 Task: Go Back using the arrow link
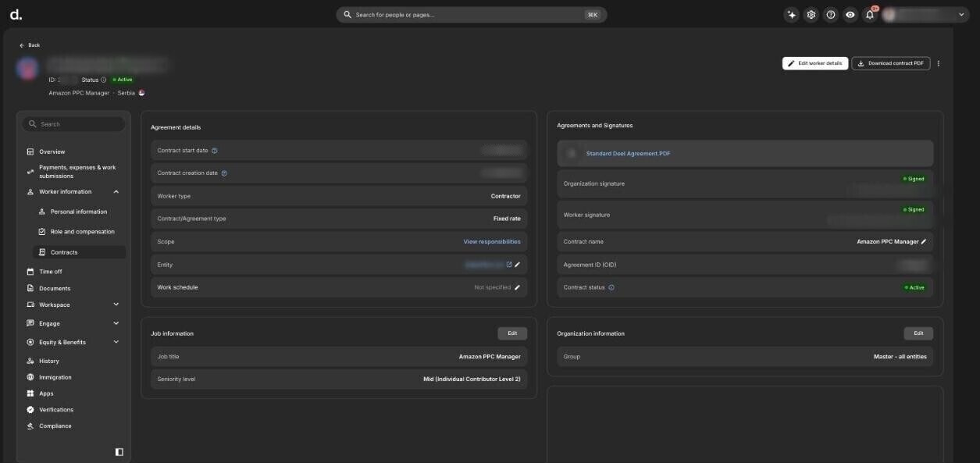click(30, 45)
